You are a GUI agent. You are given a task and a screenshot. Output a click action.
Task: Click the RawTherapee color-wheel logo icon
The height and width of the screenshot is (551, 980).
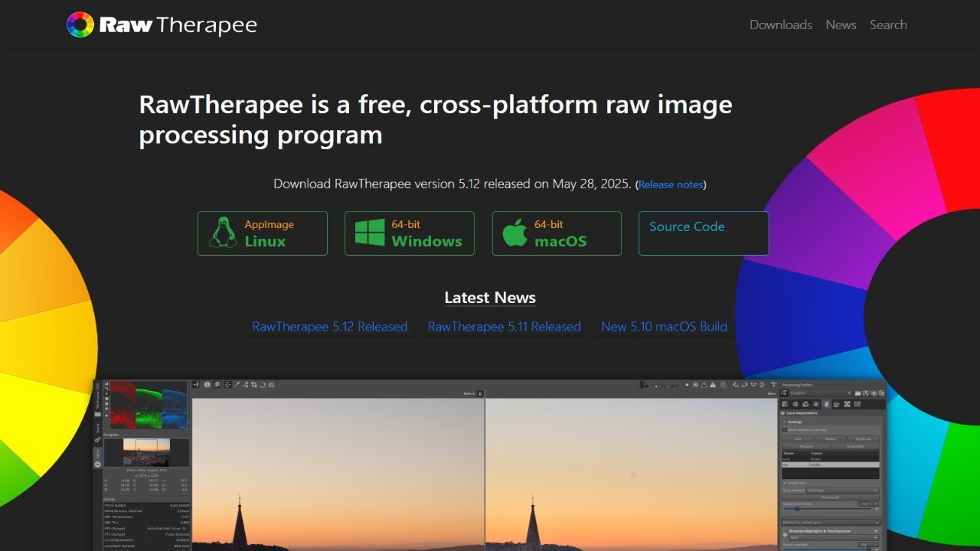click(x=80, y=24)
